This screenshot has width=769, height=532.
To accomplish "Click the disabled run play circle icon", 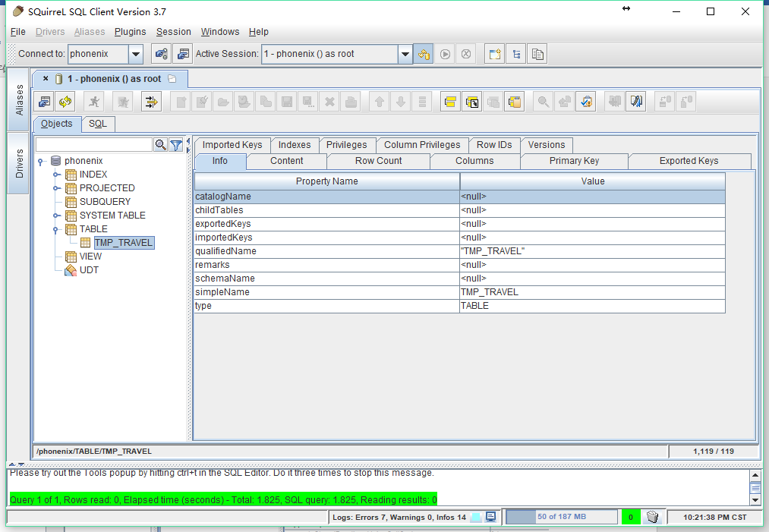I will 445,54.
